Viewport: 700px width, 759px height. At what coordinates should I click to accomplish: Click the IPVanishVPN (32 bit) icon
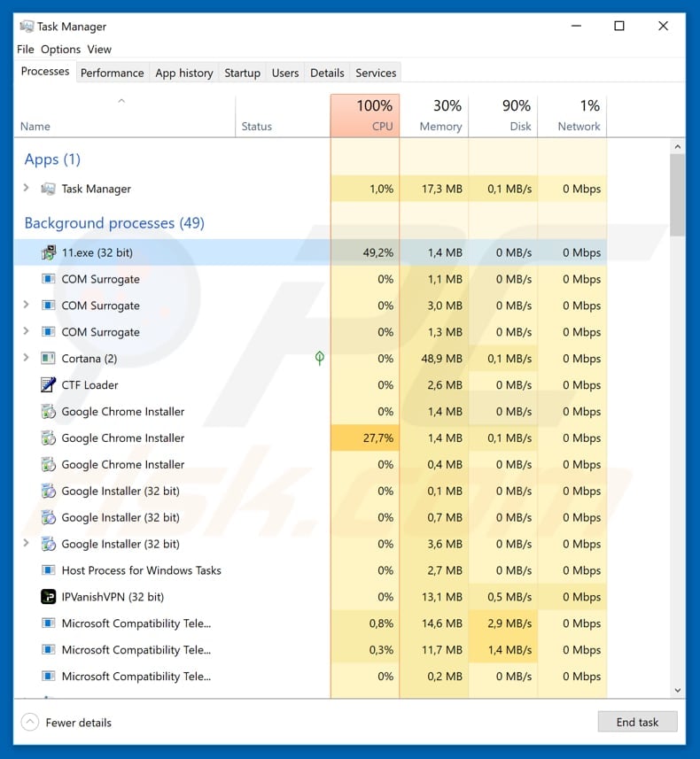click(x=48, y=597)
